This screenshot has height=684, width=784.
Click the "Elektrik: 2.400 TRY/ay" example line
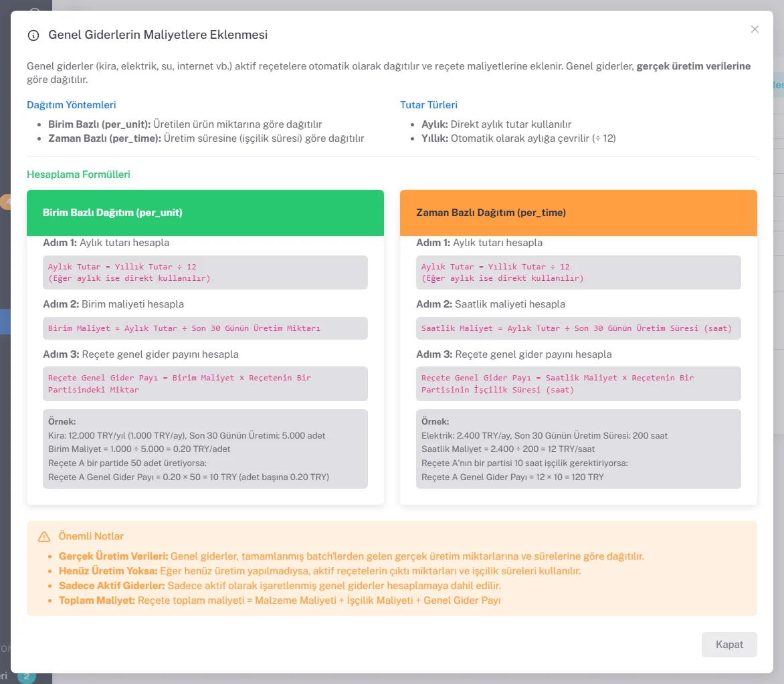[545, 436]
